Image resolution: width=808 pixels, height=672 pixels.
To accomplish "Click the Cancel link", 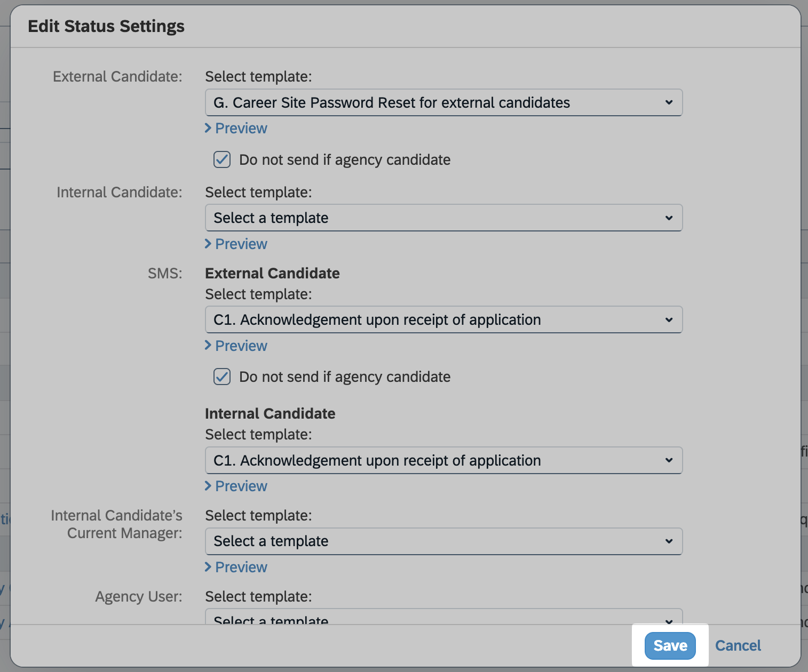I will click(x=738, y=645).
